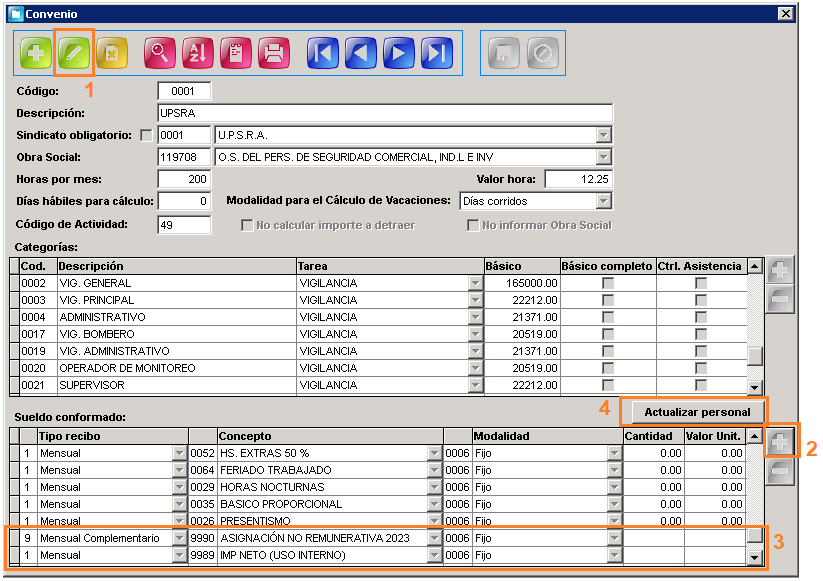Check No informar Obra Social
Image resolution: width=823 pixels, height=581 pixels.
[x=473, y=225]
